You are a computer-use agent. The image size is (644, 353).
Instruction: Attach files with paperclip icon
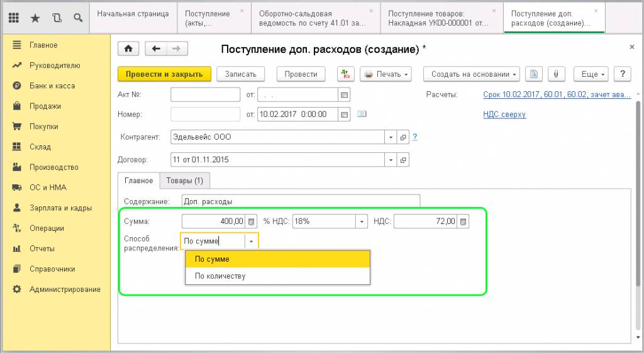[556, 74]
